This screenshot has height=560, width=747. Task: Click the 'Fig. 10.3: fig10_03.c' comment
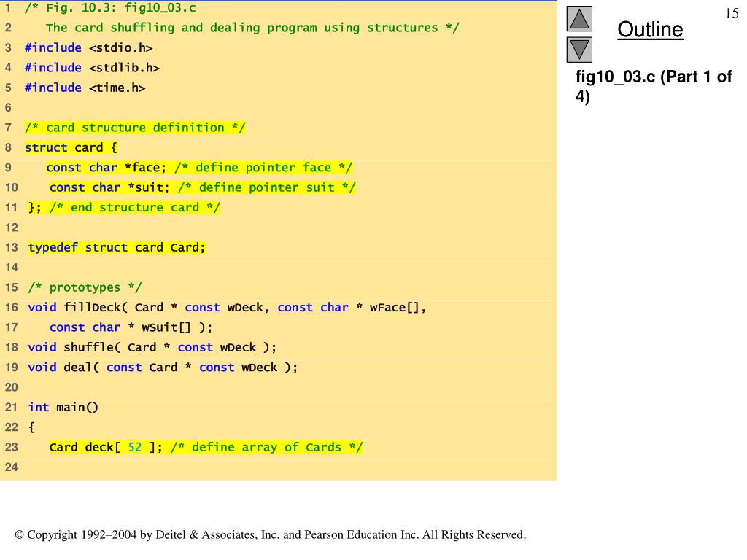coord(110,8)
